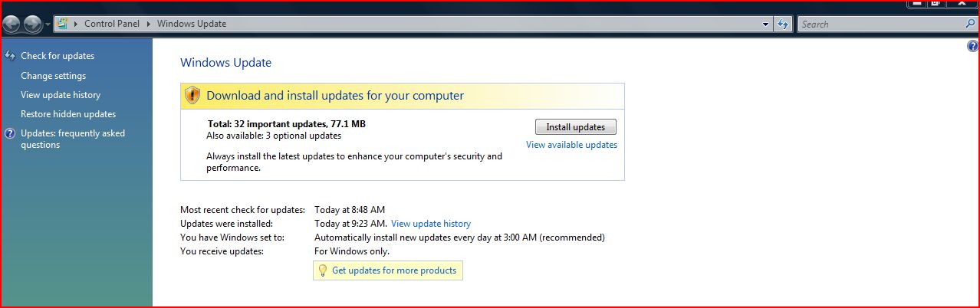Click the Control Panel icon in address bar

(62, 24)
